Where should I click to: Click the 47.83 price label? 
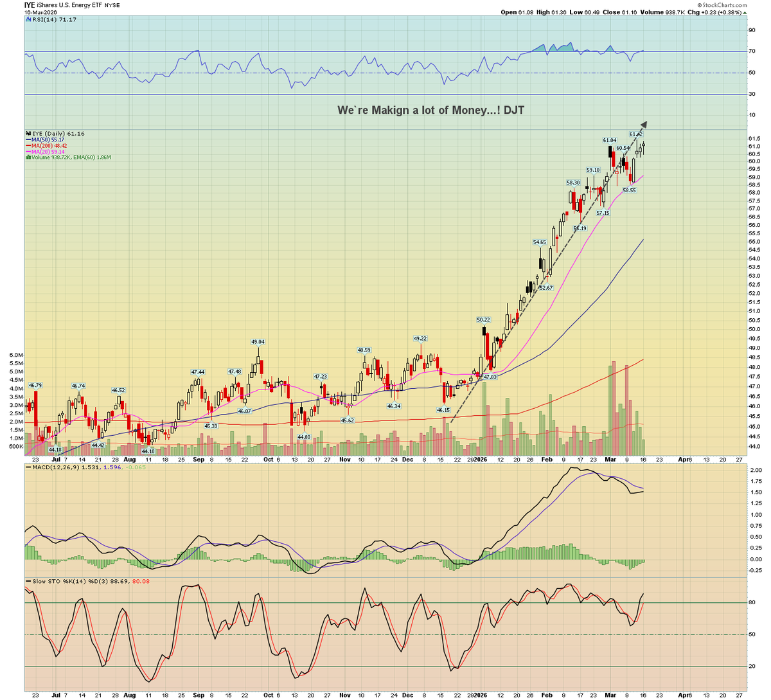490,377
